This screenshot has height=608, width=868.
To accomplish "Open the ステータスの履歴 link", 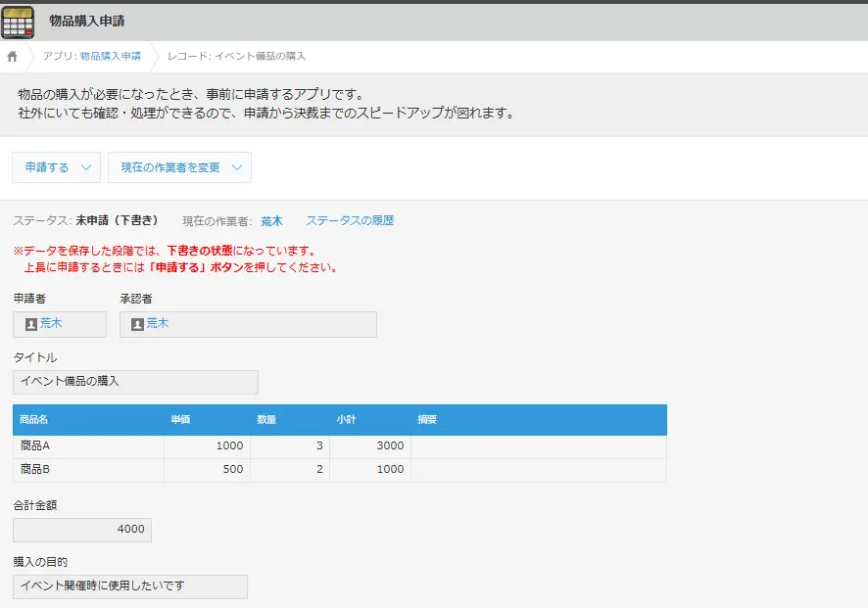I will point(350,221).
